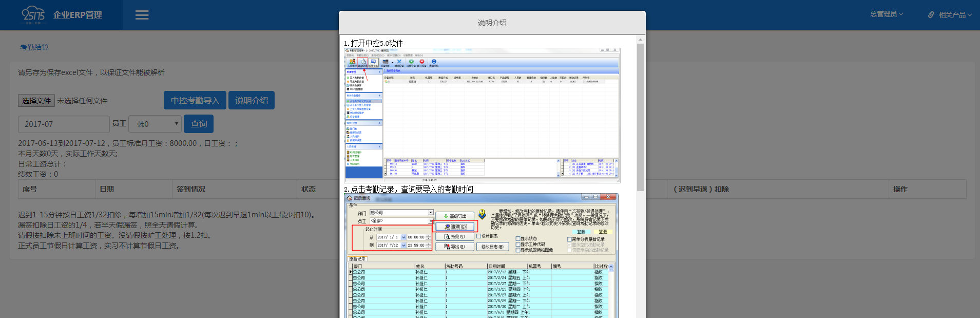Image resolution: width=980 pixels, height=318 pixels.
Task: Click the 人员维护 icon in the software toolbar
Action: (352, 62)
